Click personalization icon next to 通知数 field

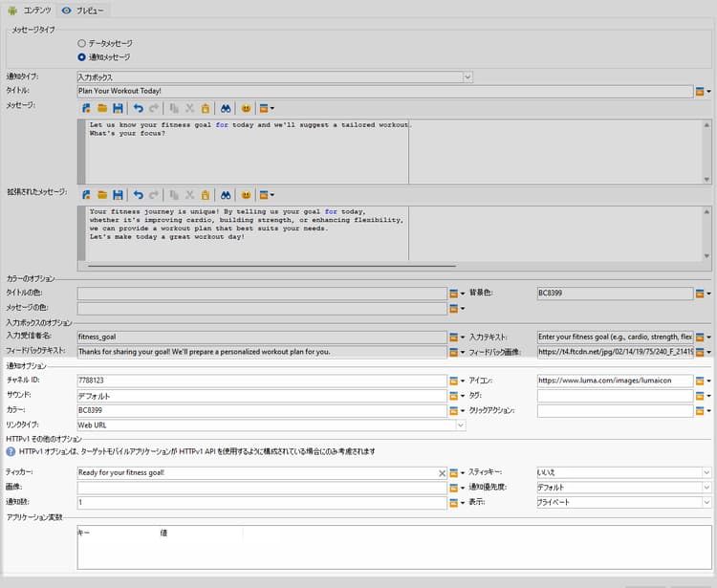tap(453, 503)
